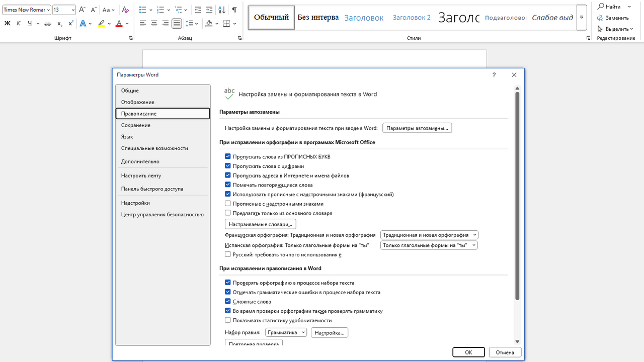Check 'Показывать статистику удобочитаемости'
The image size is (644, 362).
(x=228, y=320)
